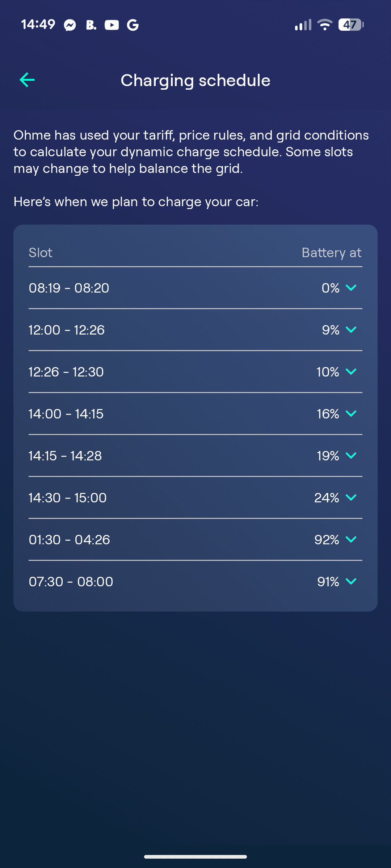Expand the 01:30 - 04:26 slot chevron
391x868 pixels.
(351, 540)
